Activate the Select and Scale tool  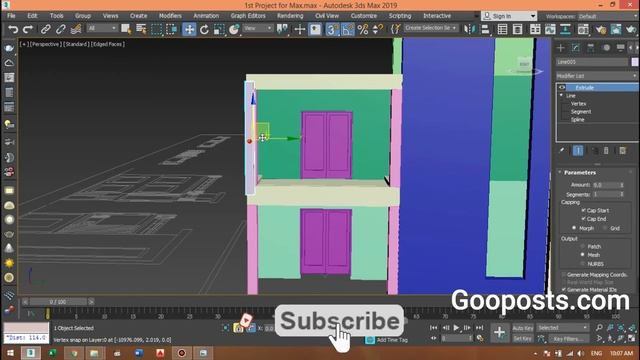click(219, 29)
